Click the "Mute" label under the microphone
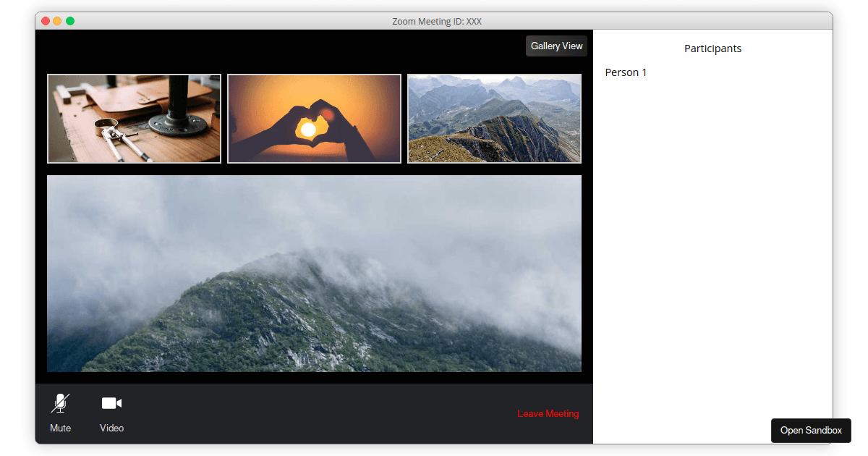 tap(61, 428)
